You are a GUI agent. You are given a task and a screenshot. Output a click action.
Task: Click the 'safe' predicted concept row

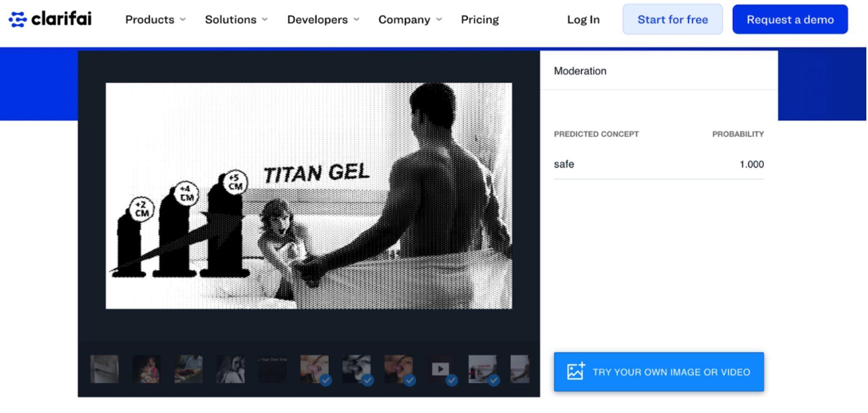(659, 164)
